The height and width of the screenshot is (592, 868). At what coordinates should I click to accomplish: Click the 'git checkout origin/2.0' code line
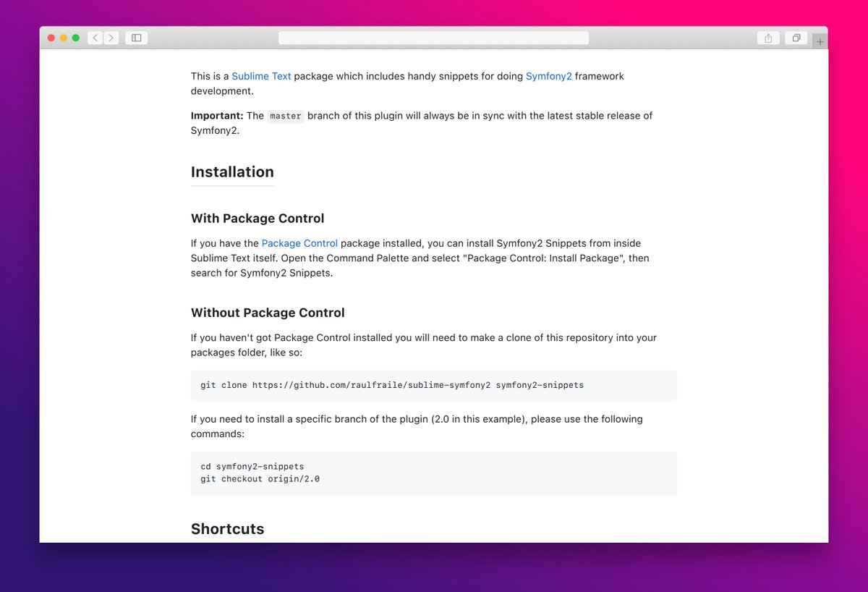[260, 479]
